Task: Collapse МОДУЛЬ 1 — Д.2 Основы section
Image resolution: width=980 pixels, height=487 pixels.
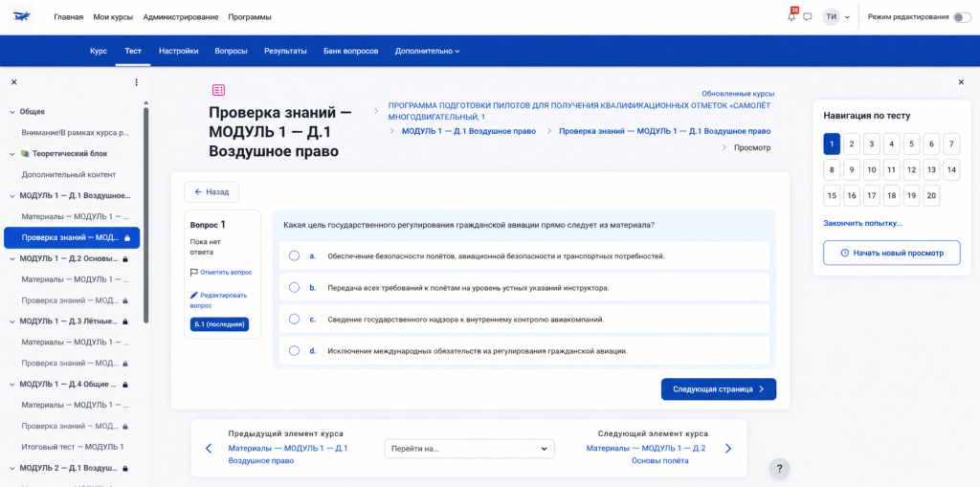Action: click(11, 258)
